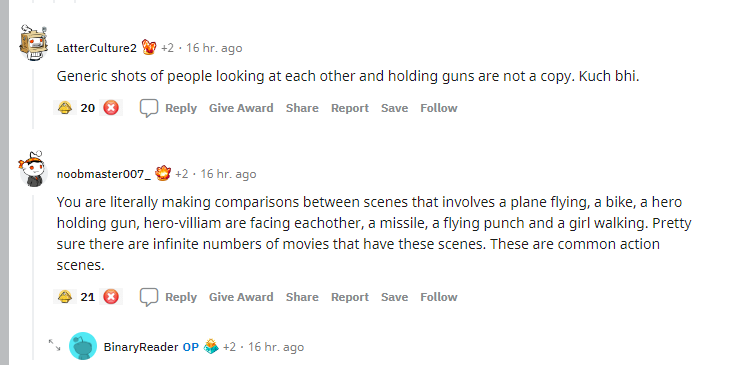The height and width of the screenshot is (365, 746).
Task: Collapse LatterCulture2 comment via thread line
Action: click(33, 99)
